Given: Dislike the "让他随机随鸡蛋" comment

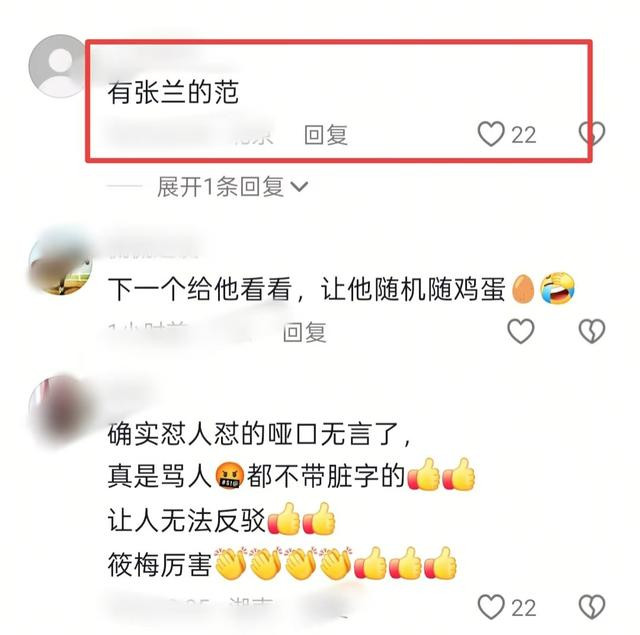Looking at the screenshot, I should 592,331.
